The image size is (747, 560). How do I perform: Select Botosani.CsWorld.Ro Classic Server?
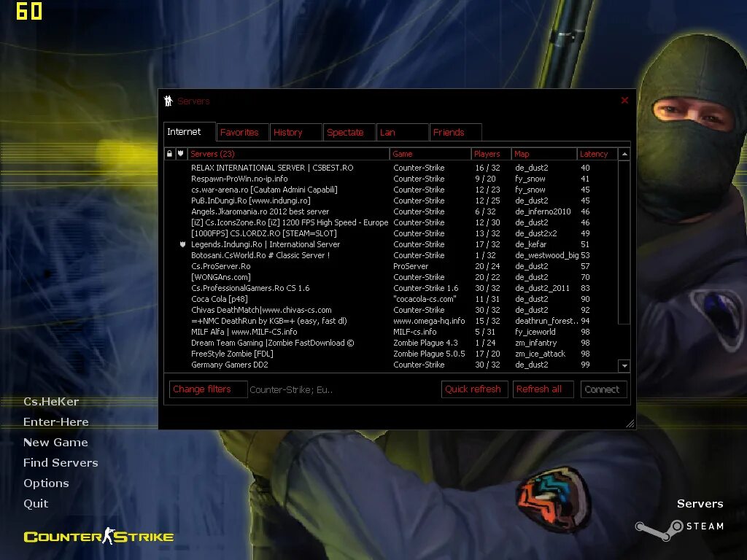pos(391,255)
